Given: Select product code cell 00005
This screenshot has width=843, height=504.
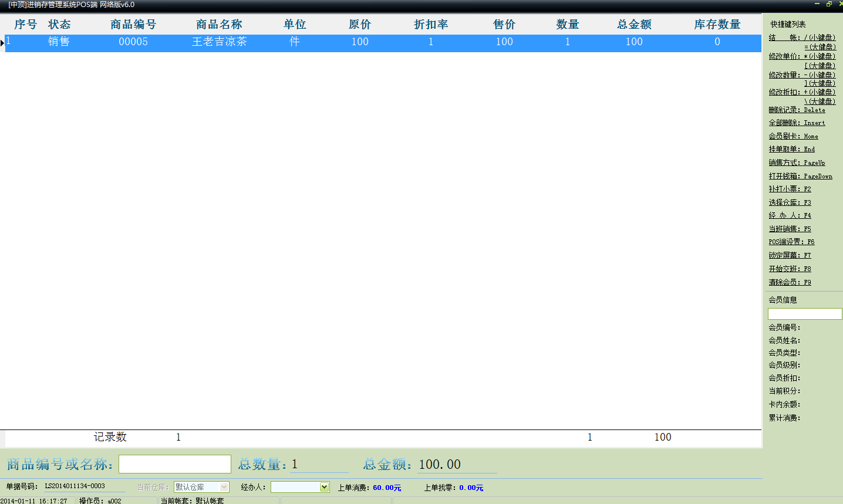Looking at the screenshot, I should pyautogui.click(x=133, y=42).
